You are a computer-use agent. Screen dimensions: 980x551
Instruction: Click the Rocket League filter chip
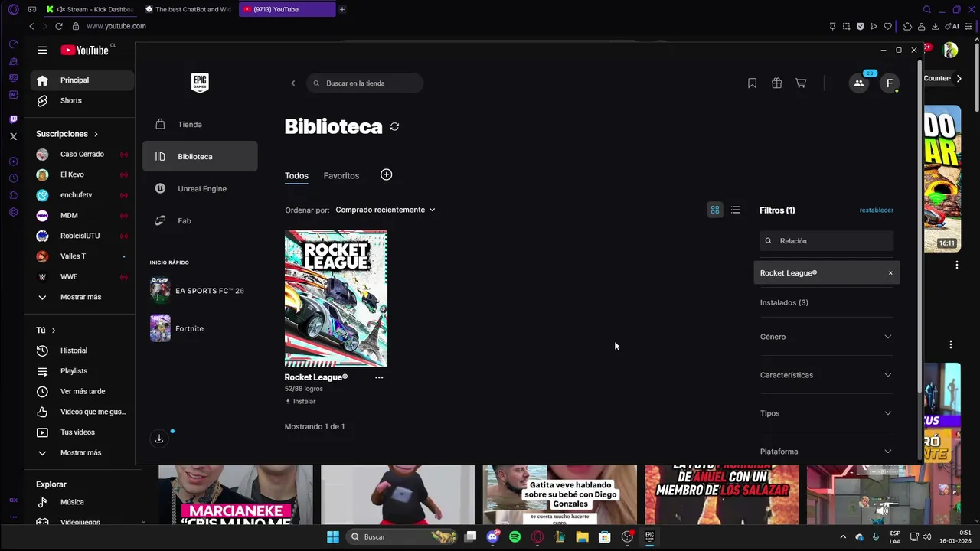coord(826,273)
